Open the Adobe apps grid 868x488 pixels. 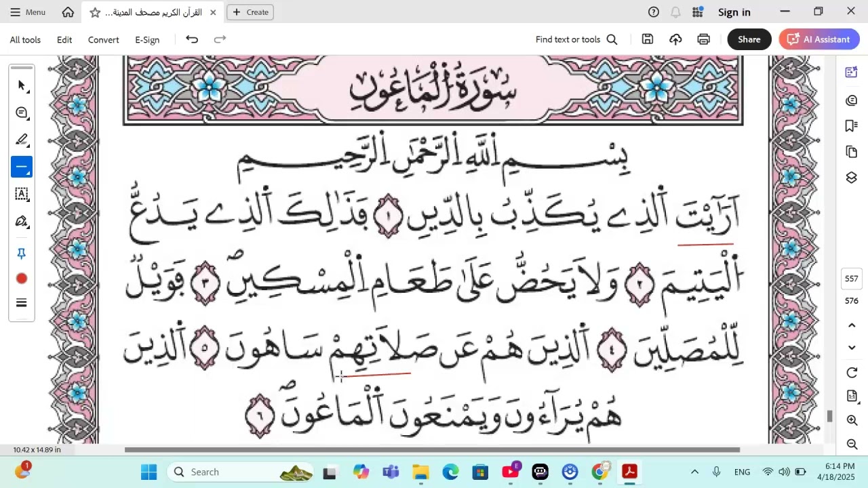pyautogui.click(x=697, y=12)
